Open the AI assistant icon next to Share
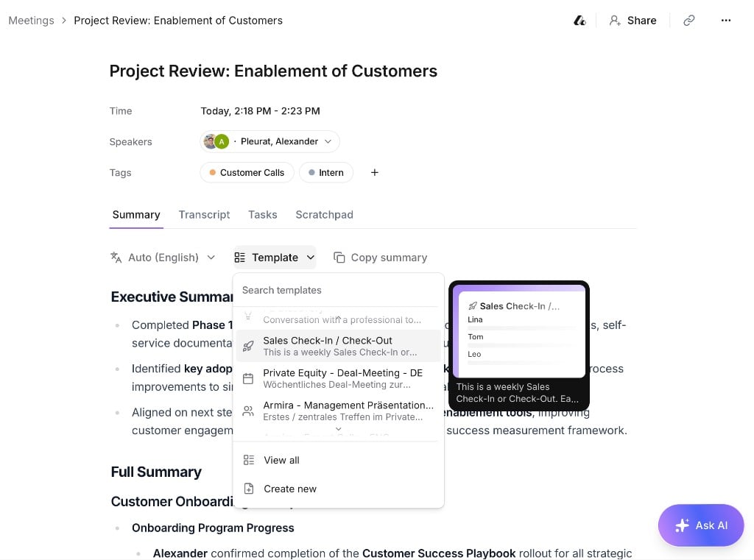The image size is (754, 560). point(579,20)
